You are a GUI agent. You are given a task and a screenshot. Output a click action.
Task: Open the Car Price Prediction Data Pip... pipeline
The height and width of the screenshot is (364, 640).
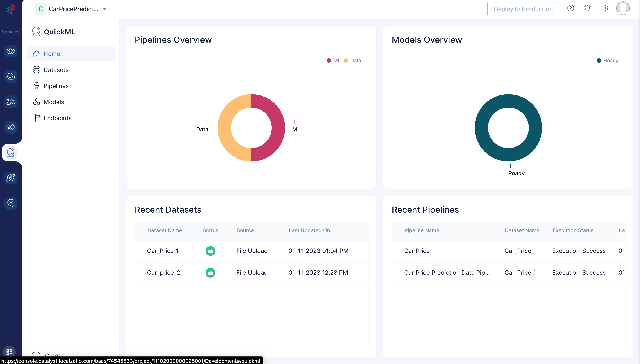(447, 273)
